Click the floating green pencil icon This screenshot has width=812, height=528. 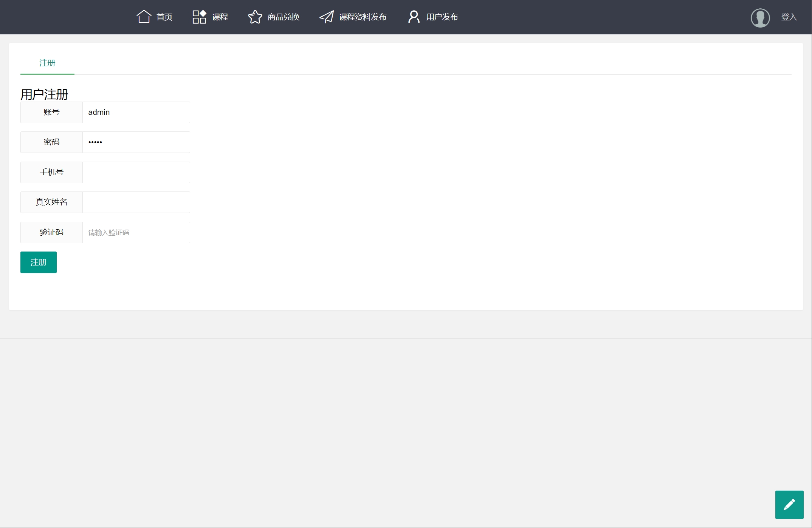click(x=789, y=505)
